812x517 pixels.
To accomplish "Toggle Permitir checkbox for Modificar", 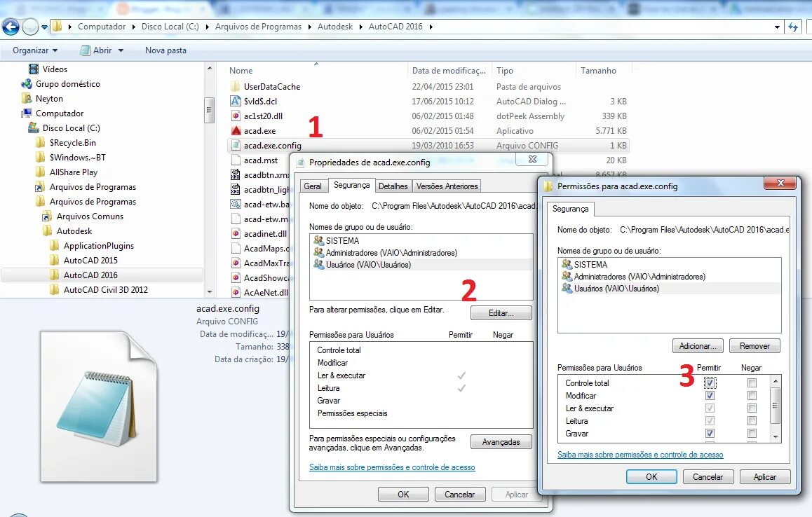I will click(710, 395).
